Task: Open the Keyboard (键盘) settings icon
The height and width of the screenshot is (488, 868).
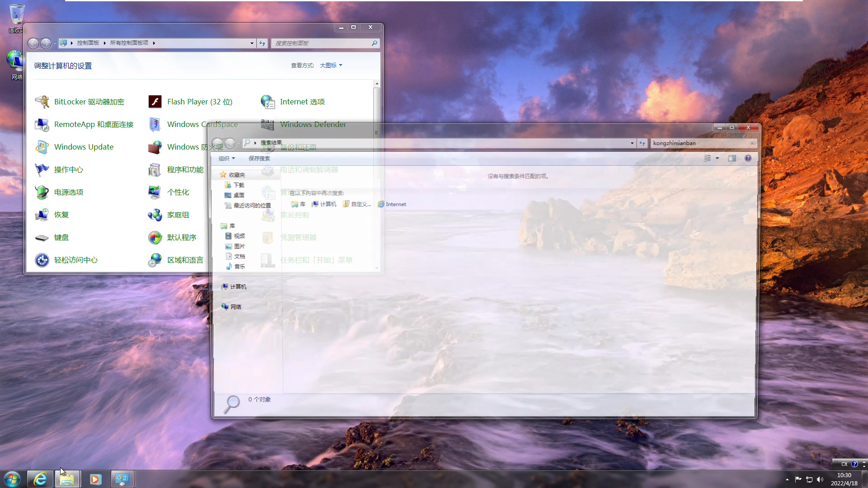Action: pos(42,237)
